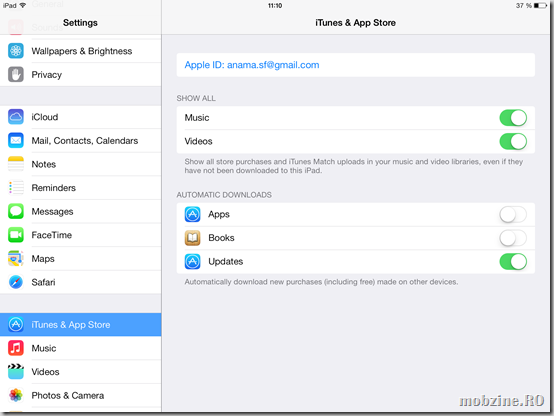The width and height of the screenshot is (554, 416).
Task: Open the FaceTime camera icon
Action: pos(16,235)
